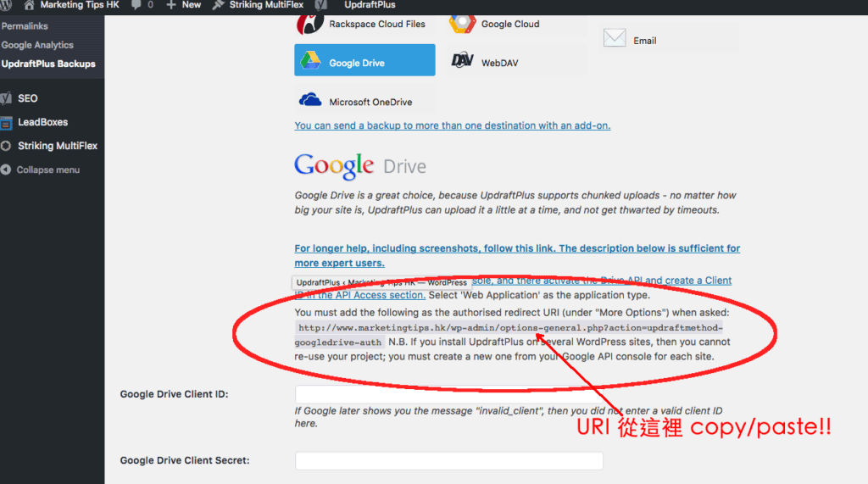Image resolution: width=868 pixels, height=484 pixels.
Task: Open UpdraftPlus Backups settings
Action: click(x=48, y=64)
